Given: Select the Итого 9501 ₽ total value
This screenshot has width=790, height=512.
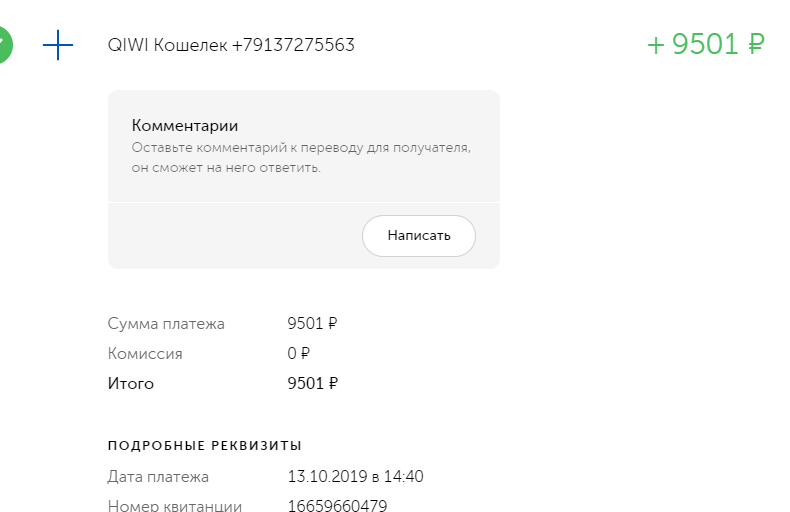Looking at the screenshot, I should pyautogui.click(x=312, y=383).
